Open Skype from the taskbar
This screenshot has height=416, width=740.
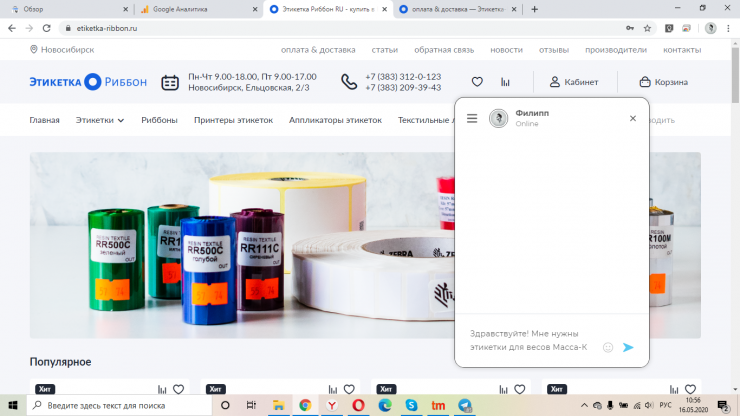[411, 405]
